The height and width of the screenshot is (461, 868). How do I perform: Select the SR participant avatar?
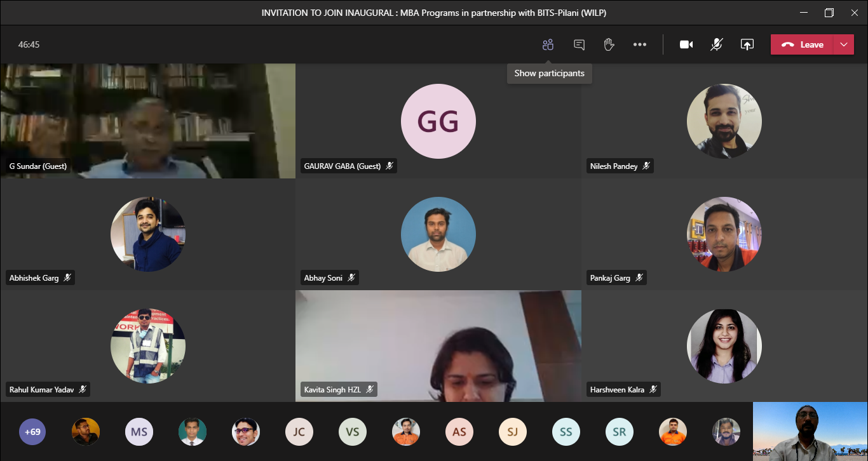tap(620, 432)
